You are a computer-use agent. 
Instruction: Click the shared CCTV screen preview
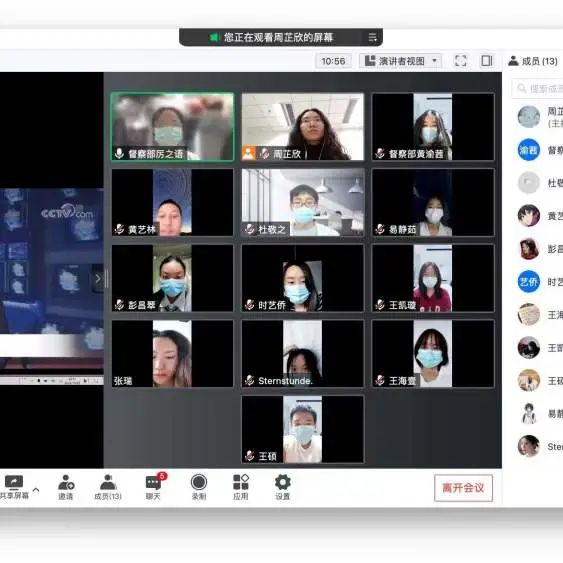pyautogui.click(x=52, y=285)
